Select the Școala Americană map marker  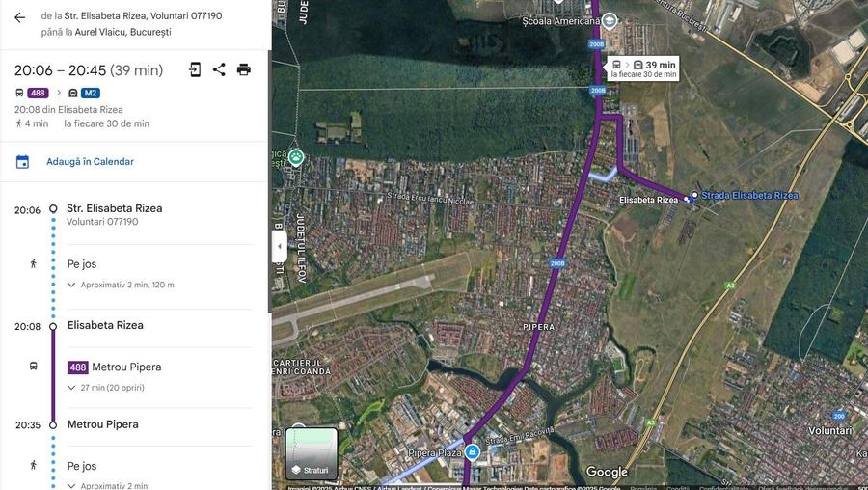click(610, 20)
